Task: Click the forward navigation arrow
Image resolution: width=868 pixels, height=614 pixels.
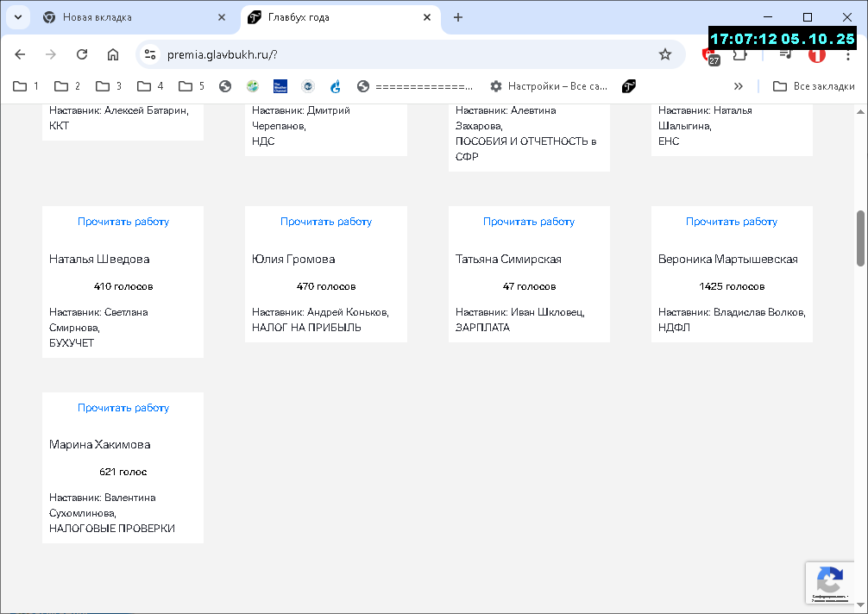Action: [50, 54]
